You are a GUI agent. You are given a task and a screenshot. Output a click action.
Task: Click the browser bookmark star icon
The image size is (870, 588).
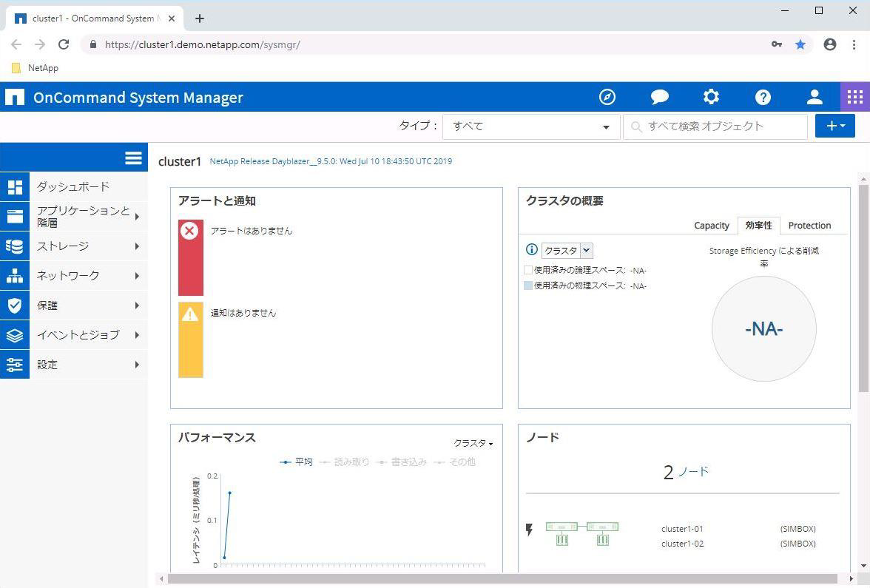point(800,44)
